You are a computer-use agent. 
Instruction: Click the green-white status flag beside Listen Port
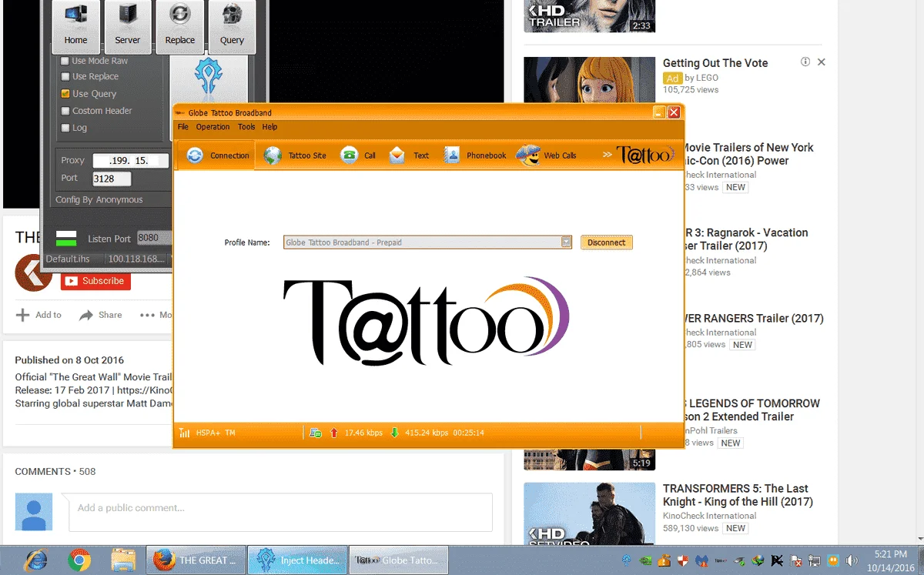[67, 238]
